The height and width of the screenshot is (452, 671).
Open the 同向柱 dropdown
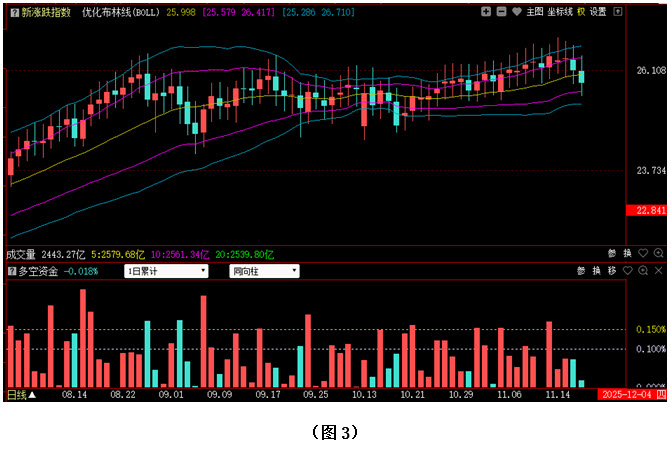pos(264,271)
